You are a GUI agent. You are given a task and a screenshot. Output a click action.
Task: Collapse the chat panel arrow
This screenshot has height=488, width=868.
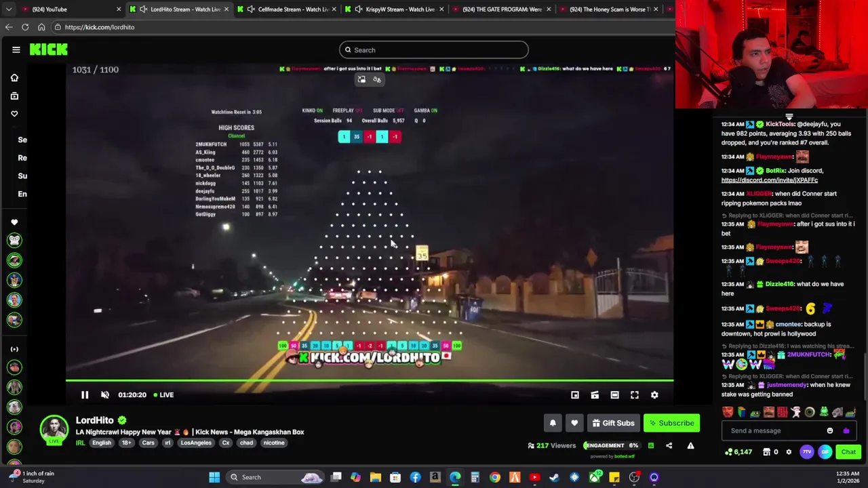(789, 117)
